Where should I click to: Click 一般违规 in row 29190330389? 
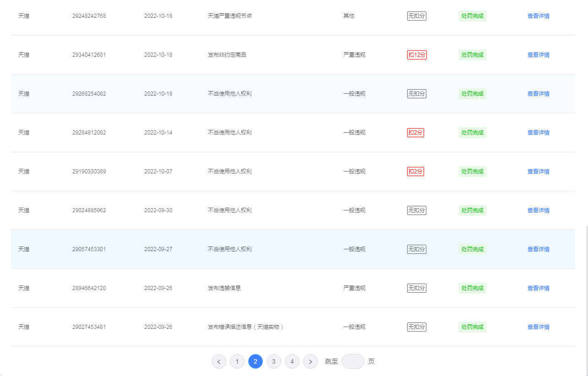[x=354, y=172]
